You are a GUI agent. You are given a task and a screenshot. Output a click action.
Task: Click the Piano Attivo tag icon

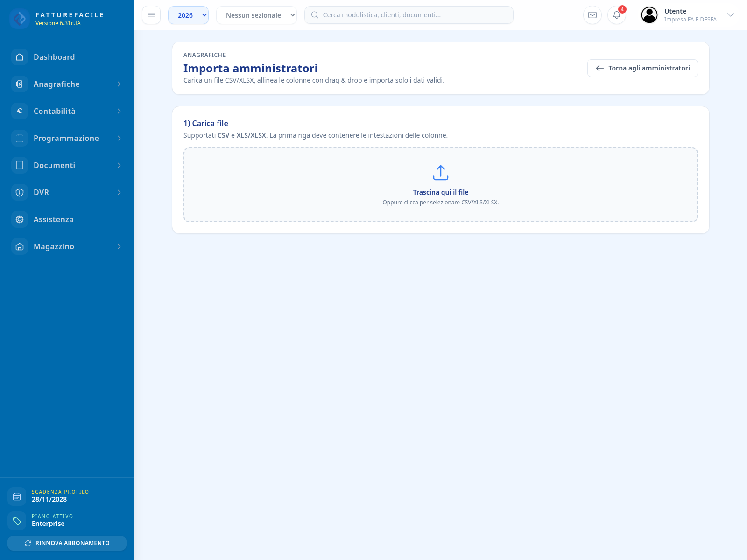(17, 521)
